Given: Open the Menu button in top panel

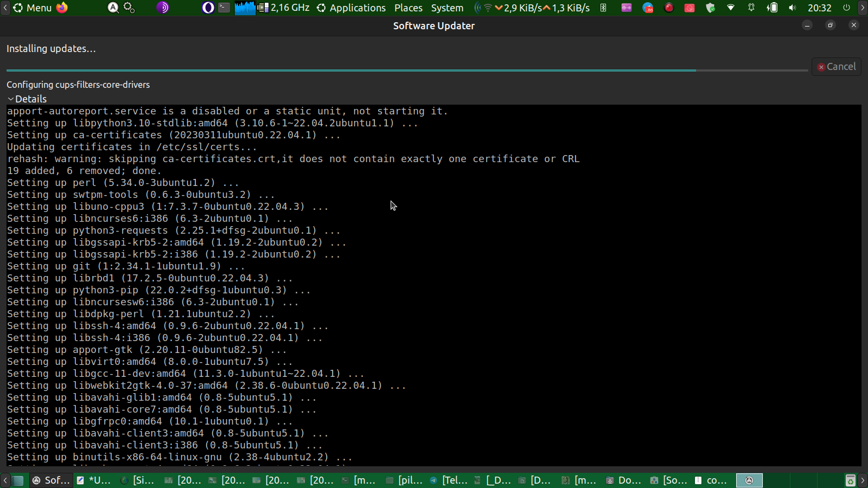Looking at the screenshot, I should tap(33, 8).
